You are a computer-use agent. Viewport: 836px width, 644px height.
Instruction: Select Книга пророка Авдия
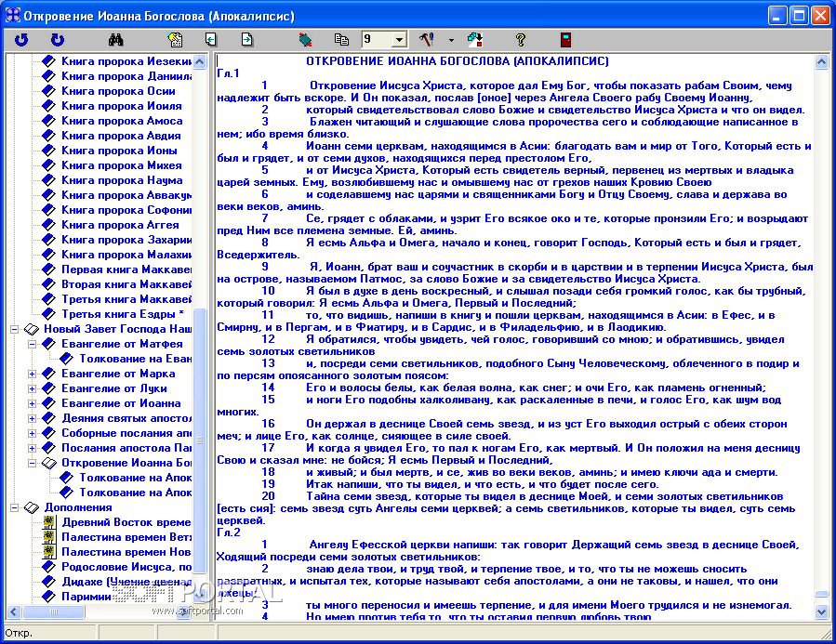coord(121,136)
